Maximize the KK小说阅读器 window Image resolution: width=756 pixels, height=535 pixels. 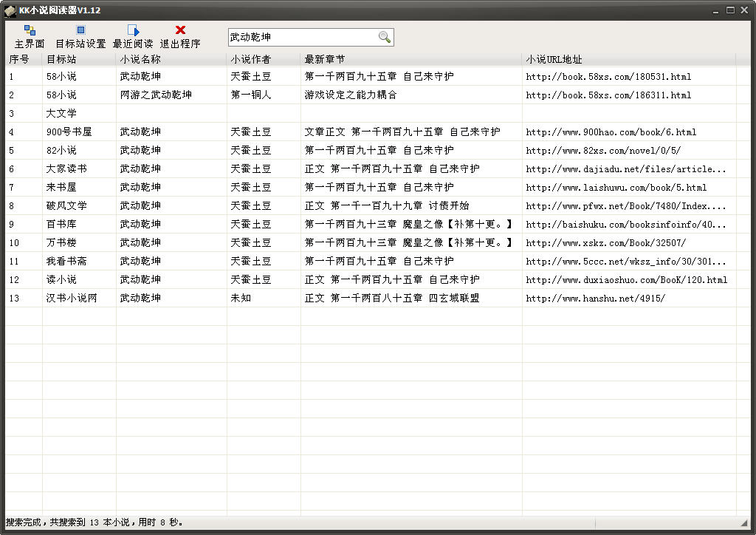(x=730, y=10)
